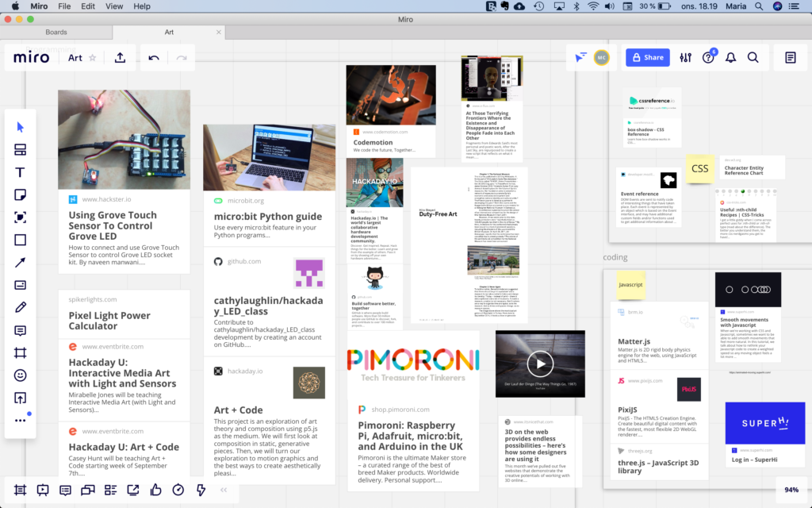Image resolution: width=812 pixels, height=508 pixels.
Task: Select the Frame tool in left toolbar
Action: point(20,353)
